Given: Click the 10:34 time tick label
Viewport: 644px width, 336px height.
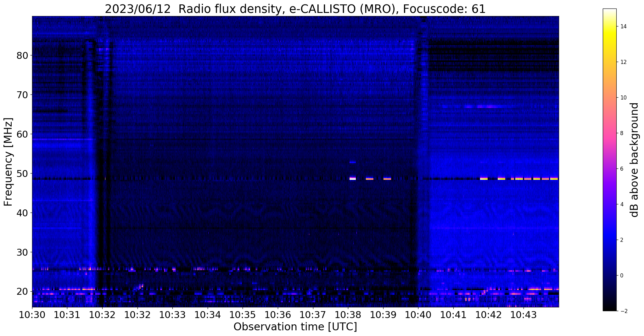Looking at the screenshot, I should [208, 315].
